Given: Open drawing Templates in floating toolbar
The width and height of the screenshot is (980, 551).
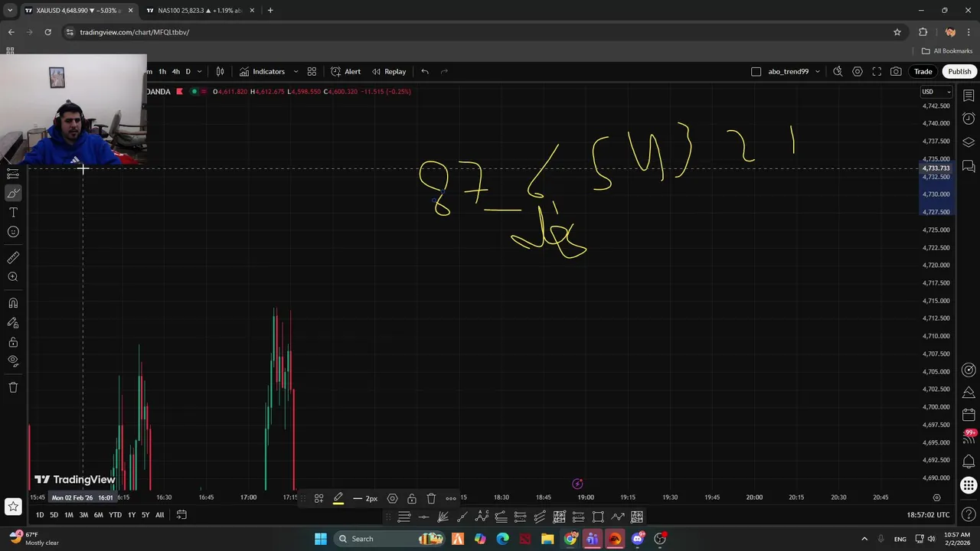Looking at the screenshot, I should click(318, 498).
